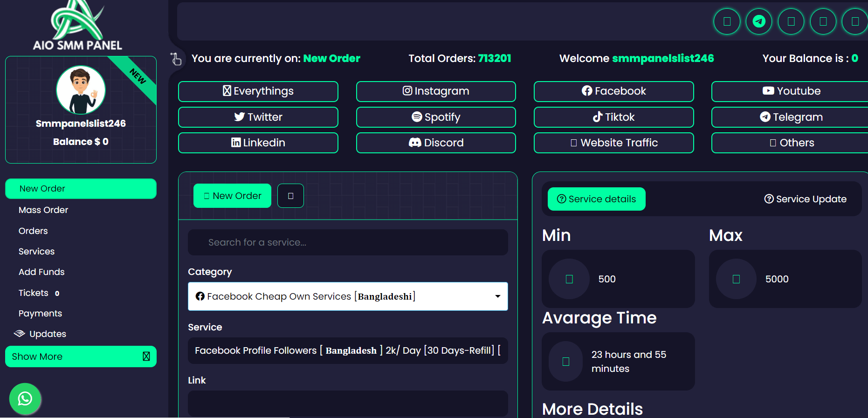Click into the Link input field
868x418 pixels.
click(x=347, y=403)
